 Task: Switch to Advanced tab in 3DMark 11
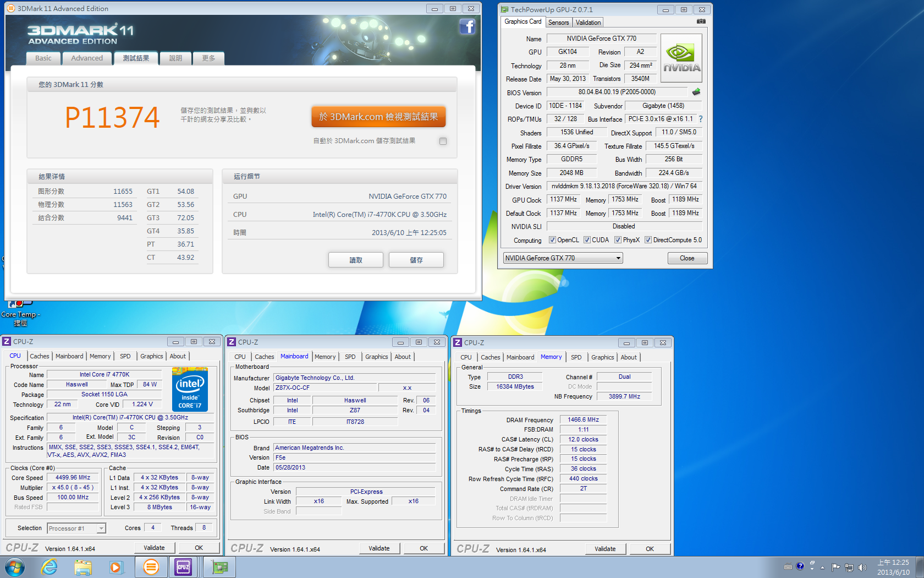point(87,58)
